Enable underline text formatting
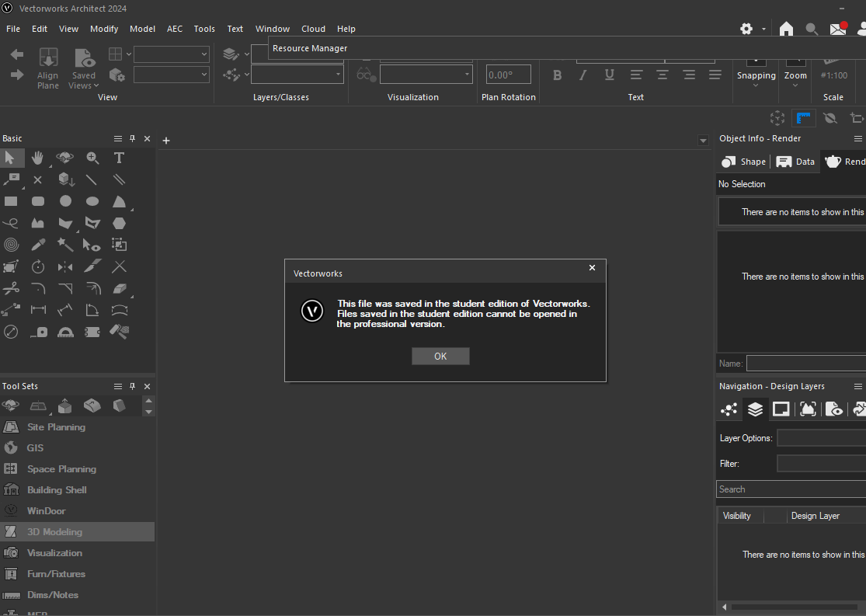Viewport: 866px width, 616px height. (x=609, y=75)
